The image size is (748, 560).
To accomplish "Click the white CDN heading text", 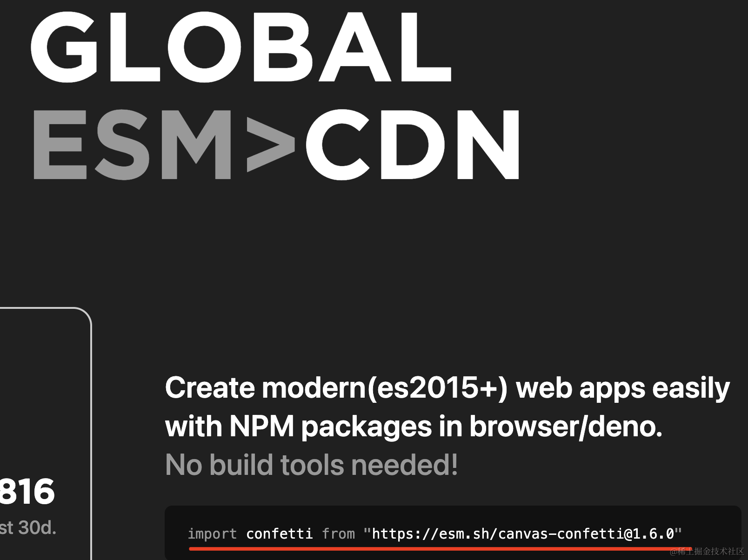I will tap(413, 145).
